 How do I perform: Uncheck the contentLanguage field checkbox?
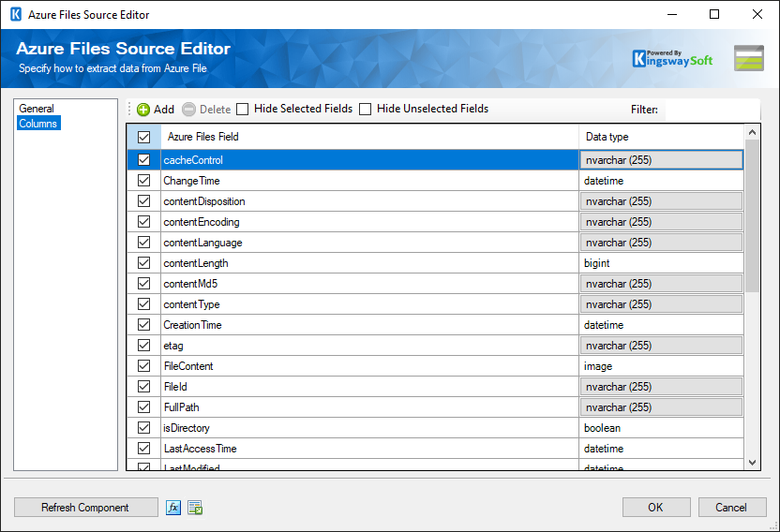pos(143,243)
